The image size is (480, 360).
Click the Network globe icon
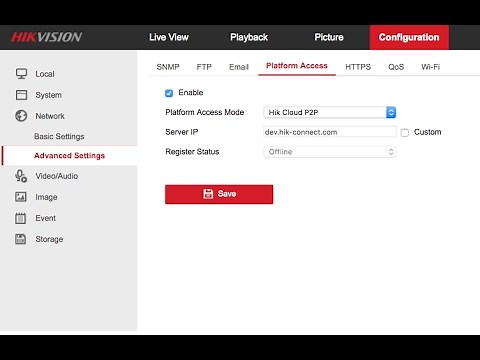[21, 116]
